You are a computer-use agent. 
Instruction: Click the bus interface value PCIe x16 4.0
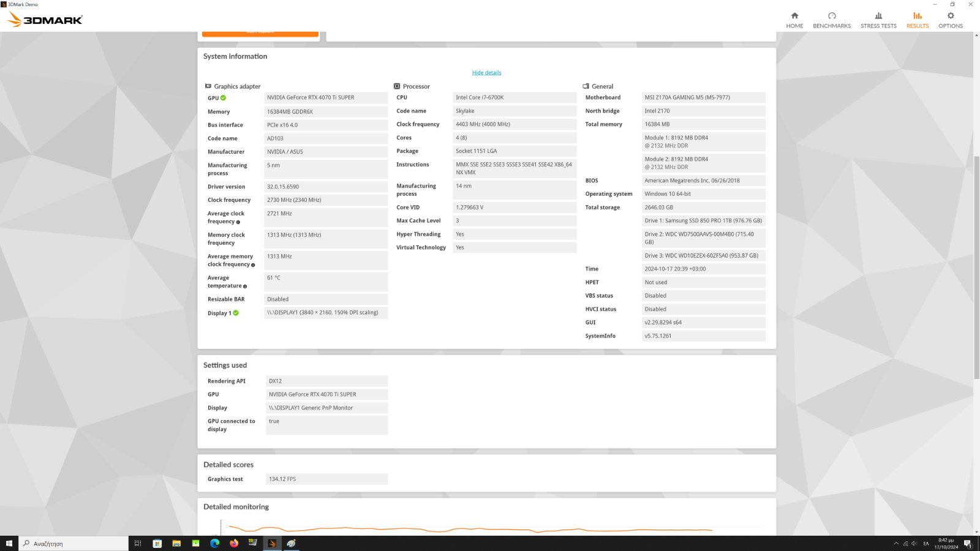click(326, 125)
